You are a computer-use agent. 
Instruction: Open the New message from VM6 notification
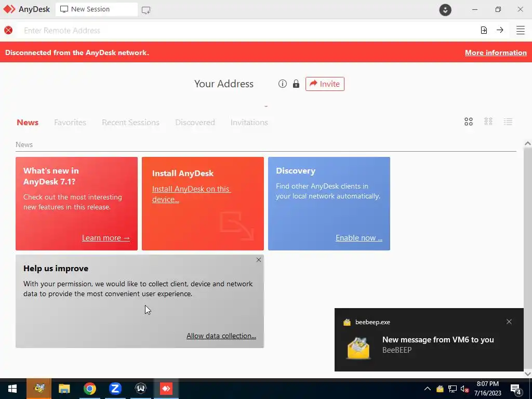pyautogui.click(x=429, y=340)
